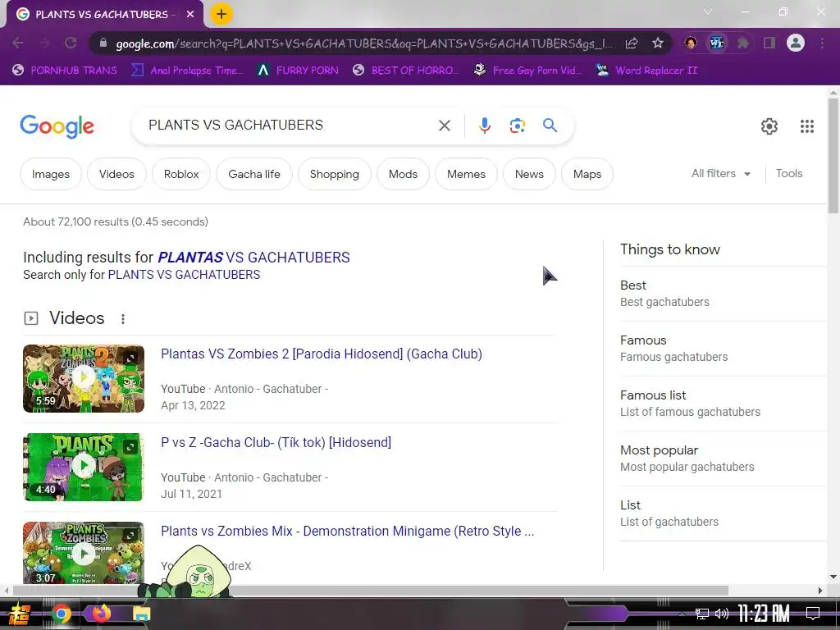
Task: Select the Roblox filter chip
Action: (x=181, y=174)
